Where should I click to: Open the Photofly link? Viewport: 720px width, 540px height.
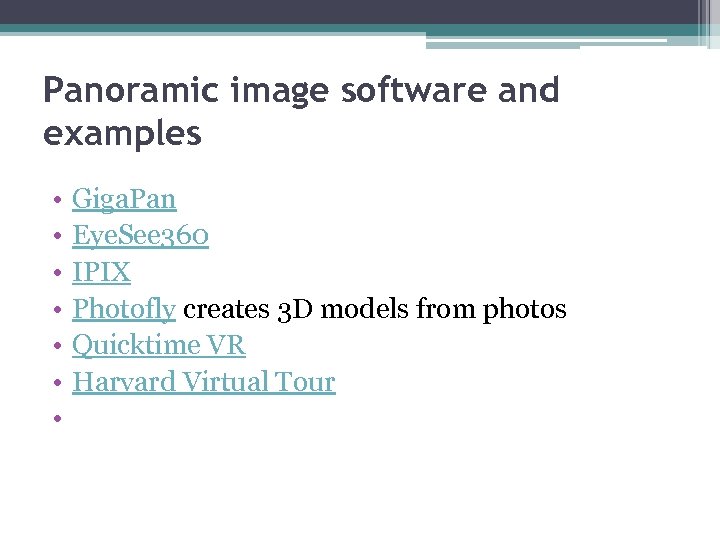tap(124, 309)
